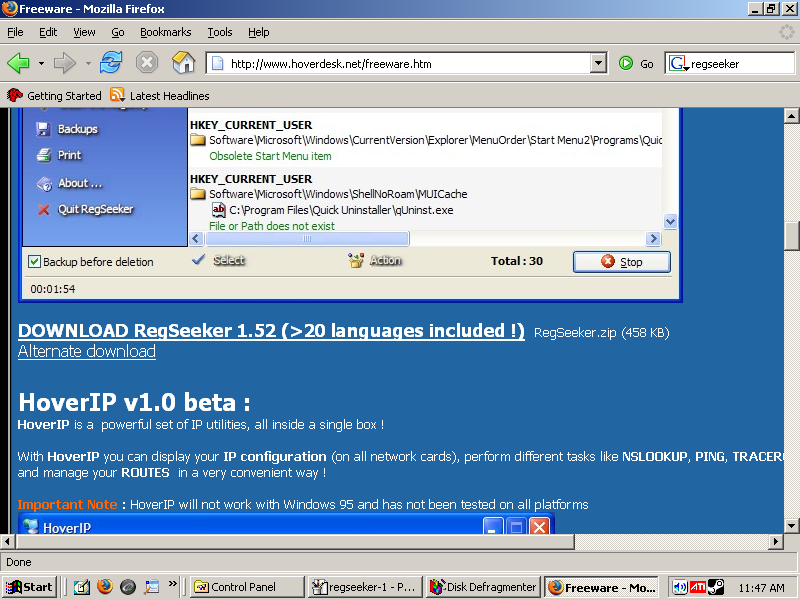This screenshot has height=600, width=800.
Task: Click the Firefox quick launch icon in taskbar
Action: tap(105, 587)
